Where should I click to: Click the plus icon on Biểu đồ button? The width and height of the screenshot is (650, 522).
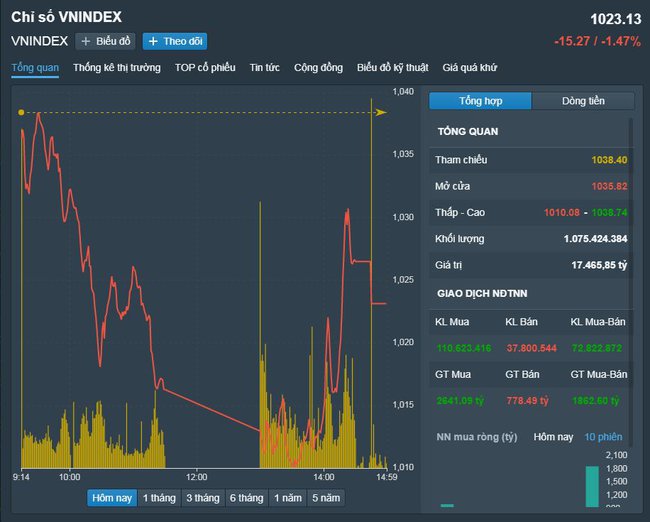(86, 41)
